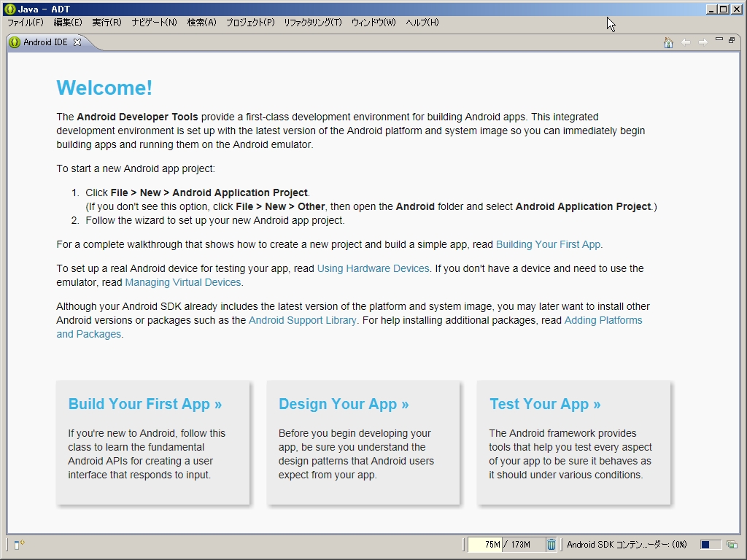Restore the Android IDE view panel

(732, 41)
